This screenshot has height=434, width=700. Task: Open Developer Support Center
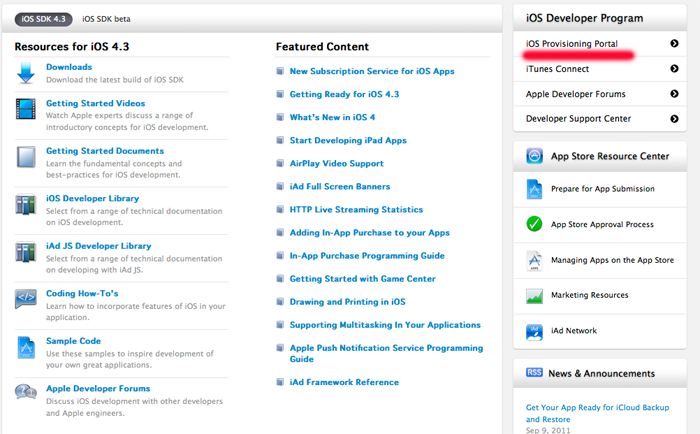578,119
